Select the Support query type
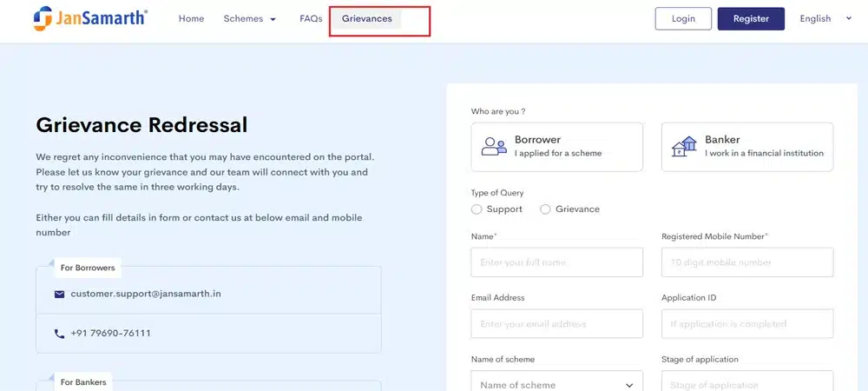Screen dimensions: 868x391 [477, 209]
